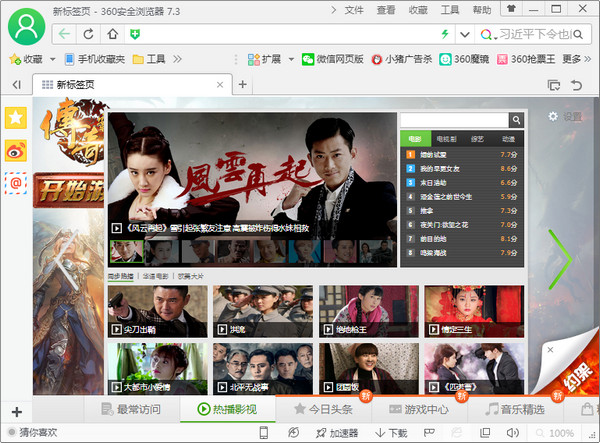Close the corner peel ad with X

point(550,350)
